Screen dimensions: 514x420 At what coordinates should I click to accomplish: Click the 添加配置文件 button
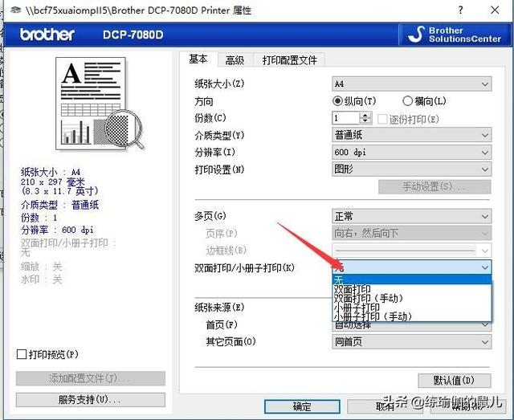91,379
